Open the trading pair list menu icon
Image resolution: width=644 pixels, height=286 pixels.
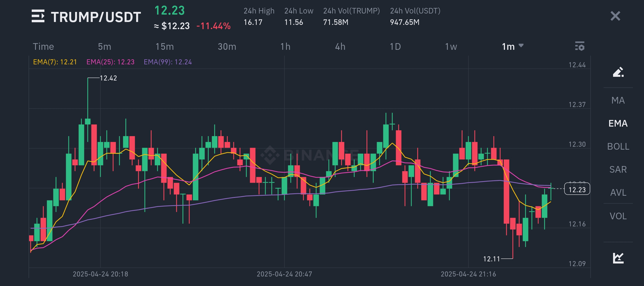(38, 16)
